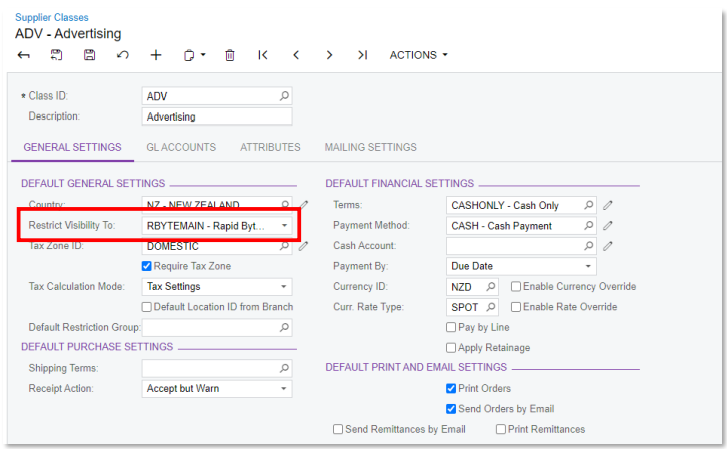Open the Mailing Settings tab
Screen dimensions: 727x449
[x=370, y=147]
